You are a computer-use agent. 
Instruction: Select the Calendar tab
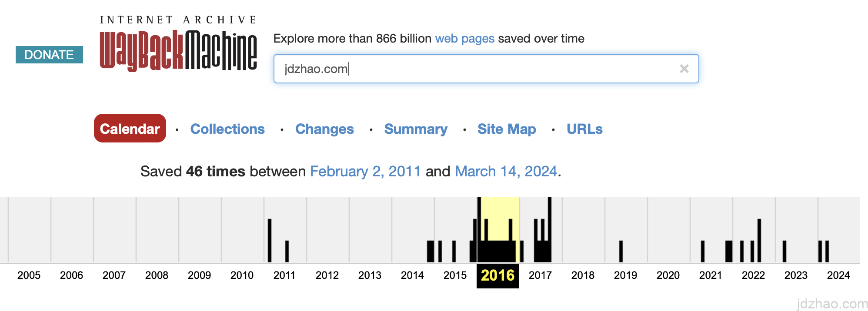click(x=130, y=129)
